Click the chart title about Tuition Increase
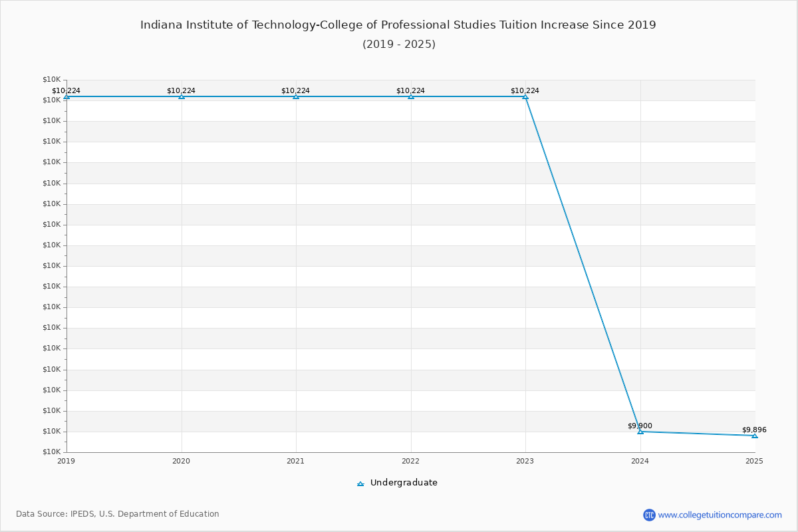The image size is (798, 532). (x=398, y=25)
